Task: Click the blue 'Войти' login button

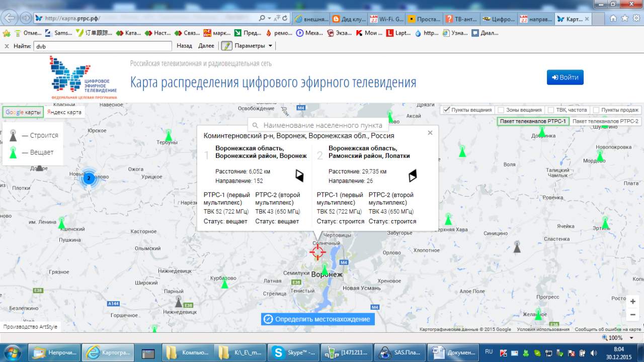Action: point(565,77)
